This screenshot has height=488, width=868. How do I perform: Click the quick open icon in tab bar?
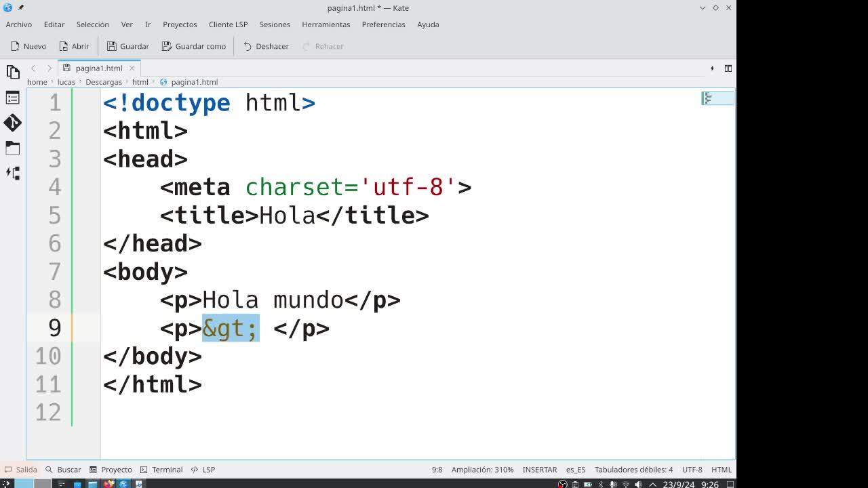tap(711, 68)
